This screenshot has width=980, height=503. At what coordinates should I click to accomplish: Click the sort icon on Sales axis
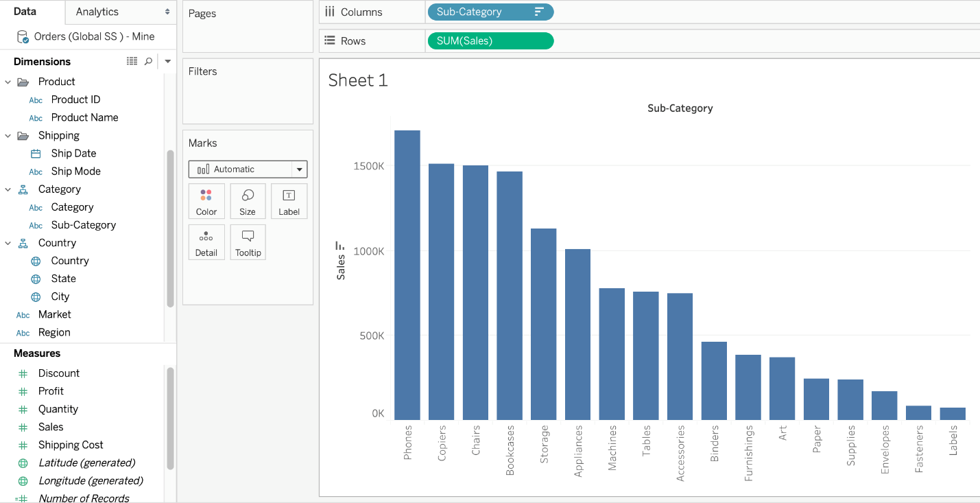point(339,246)
